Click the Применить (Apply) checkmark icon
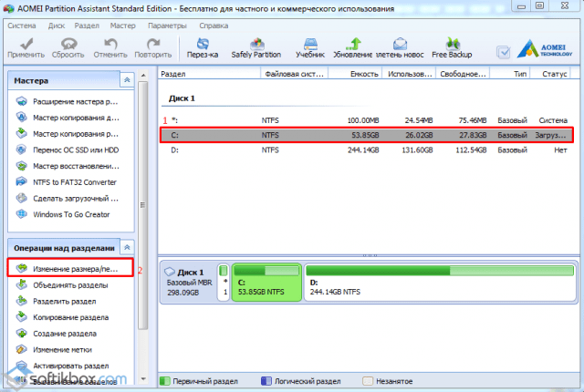This screenshot has width=584, height=392. click(x=26, y=44)
